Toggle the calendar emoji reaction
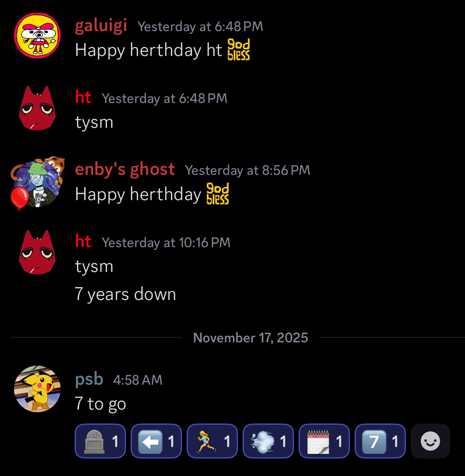 point(324,441)
